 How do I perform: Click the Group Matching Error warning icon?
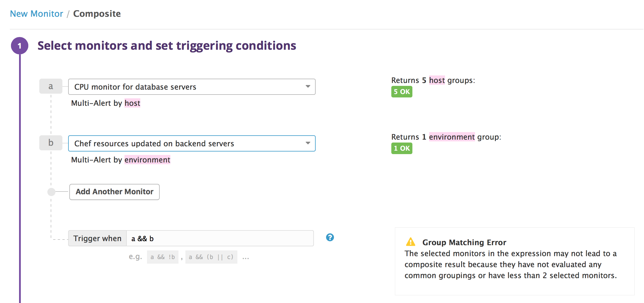pyautogui.click(x=410, y=242)
